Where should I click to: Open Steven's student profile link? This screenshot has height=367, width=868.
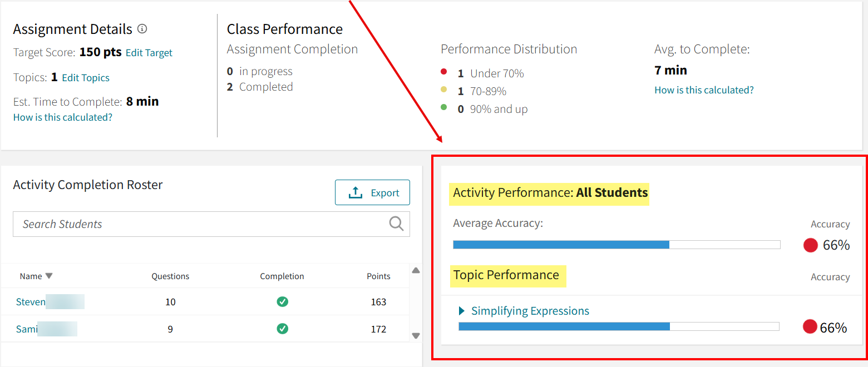31,301
